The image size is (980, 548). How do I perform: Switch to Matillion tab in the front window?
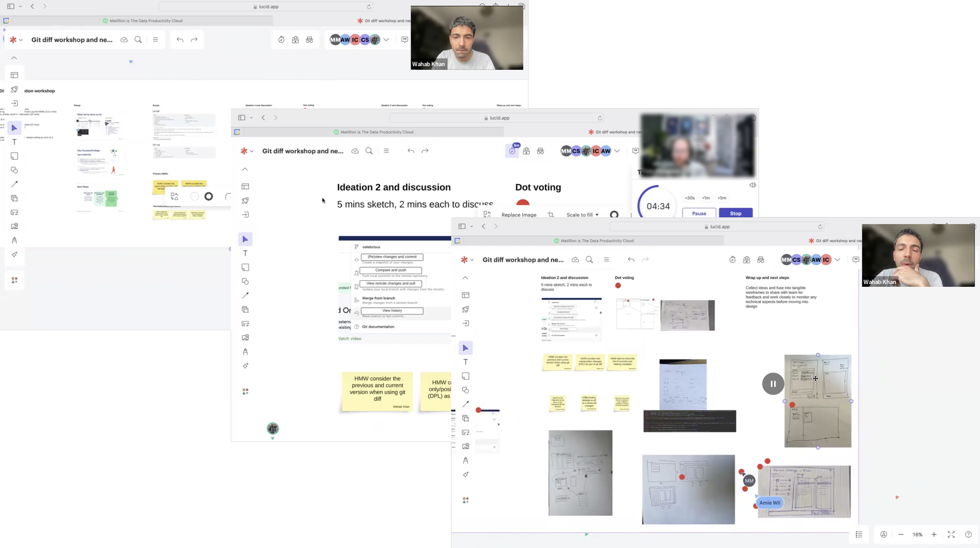pyautogui.click(x=593, y=241)
